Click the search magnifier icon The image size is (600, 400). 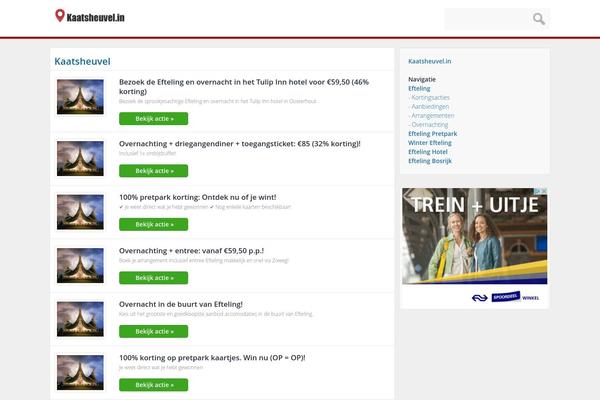pyautogui.click(x=539, y=19)
